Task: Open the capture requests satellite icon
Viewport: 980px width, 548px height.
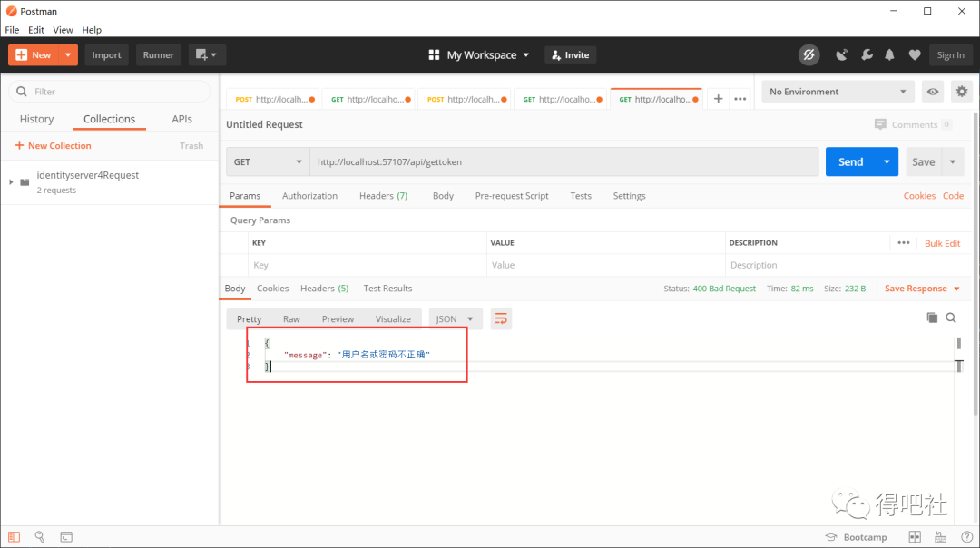Action: pyautogui.click(x=842, y=55)
